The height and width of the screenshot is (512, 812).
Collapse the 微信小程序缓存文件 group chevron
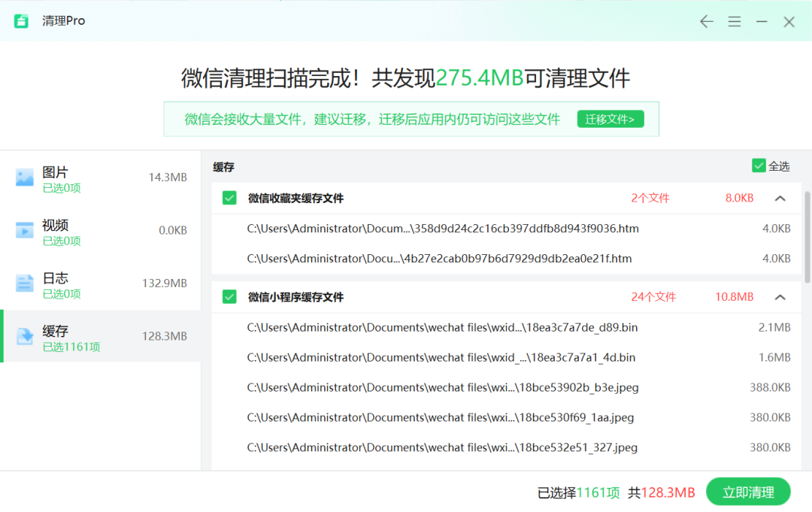pos(780,297)
